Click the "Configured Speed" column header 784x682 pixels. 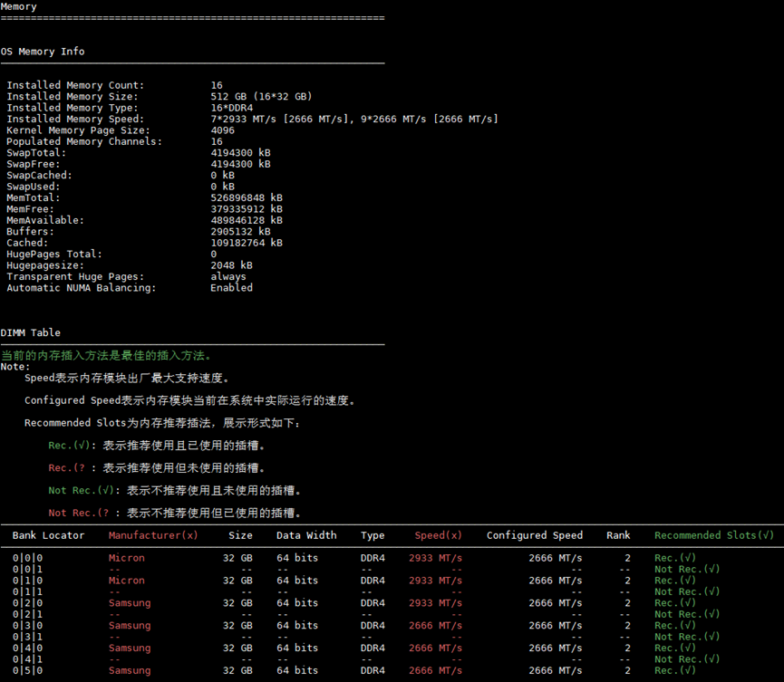(534, 535)
